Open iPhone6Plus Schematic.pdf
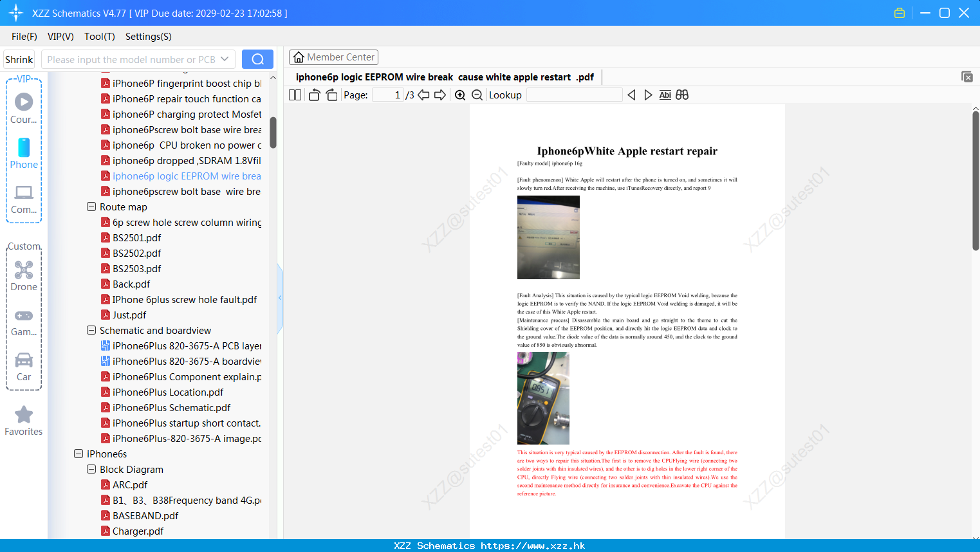Image resolution: width=980 pixels, height=552 pixels. pyautogui.click(x=166, y=407)
